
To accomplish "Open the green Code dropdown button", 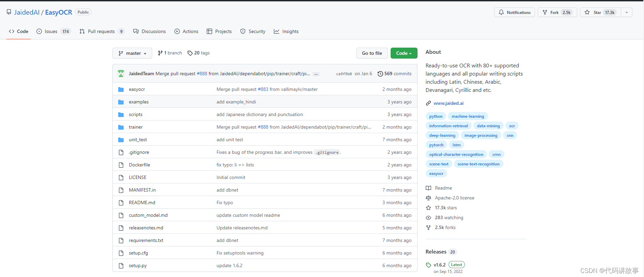I will coord(404,53).
